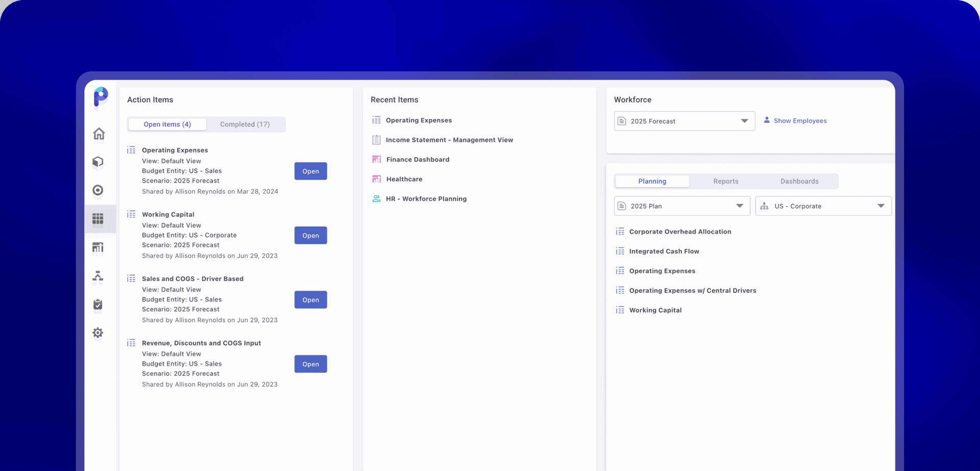Open the dashboard chart icon in sidebar
980x471 pixels.
pyautogui.click(x=98, y=247)
